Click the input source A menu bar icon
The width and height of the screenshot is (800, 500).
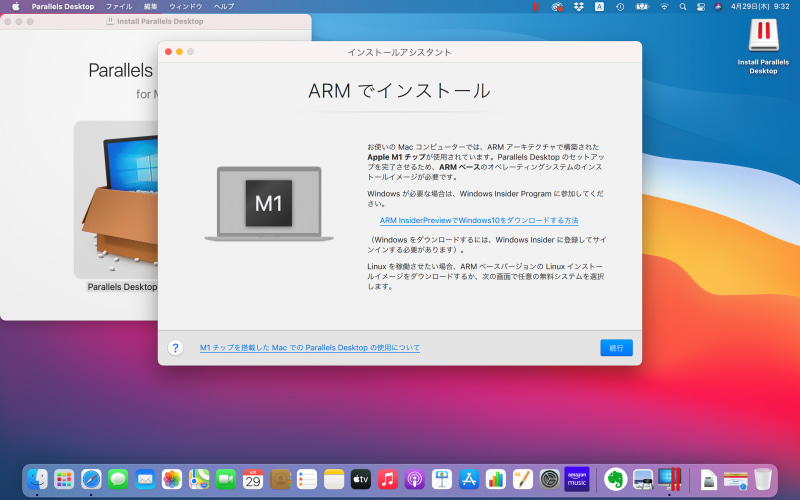[x=599, y=7]
